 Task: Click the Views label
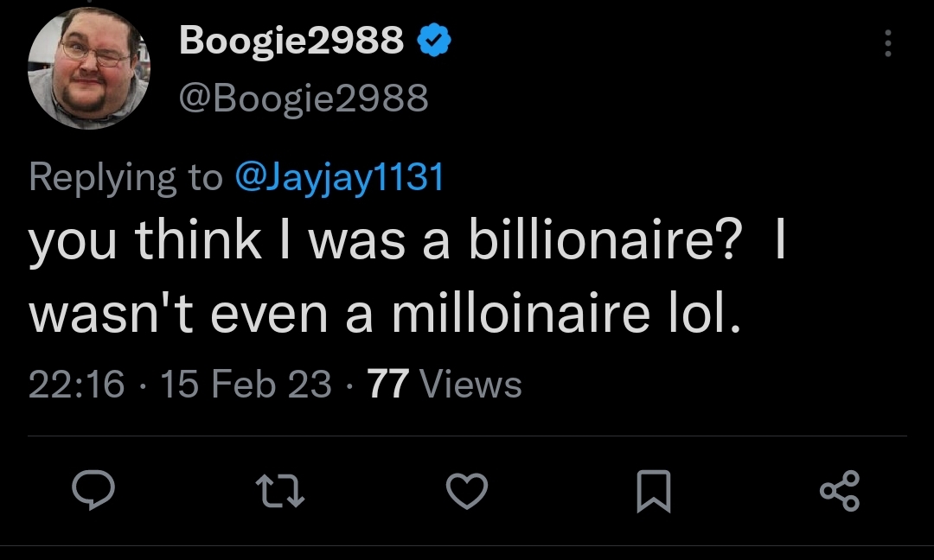pos(470,385)
